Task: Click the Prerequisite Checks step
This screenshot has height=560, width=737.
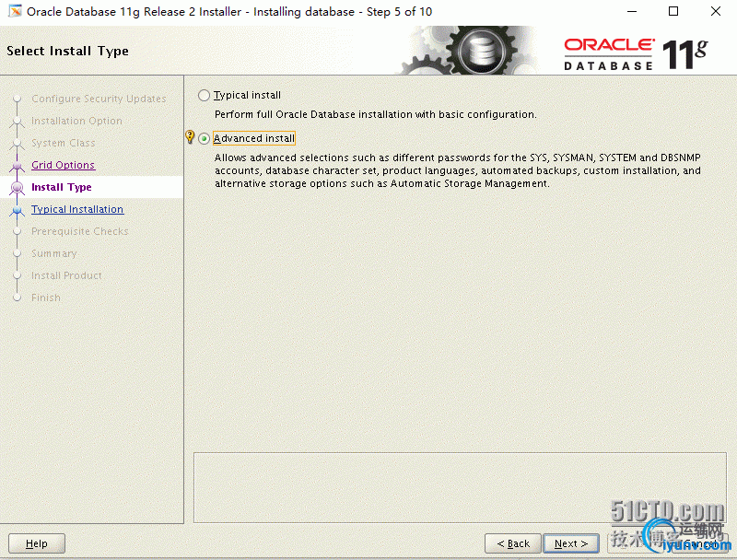Action: pyautogui.click(x=80, y=231)
